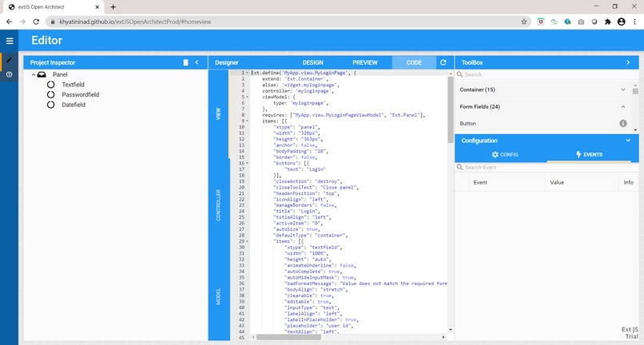Click the Search Event field

(x=547, y=167)
